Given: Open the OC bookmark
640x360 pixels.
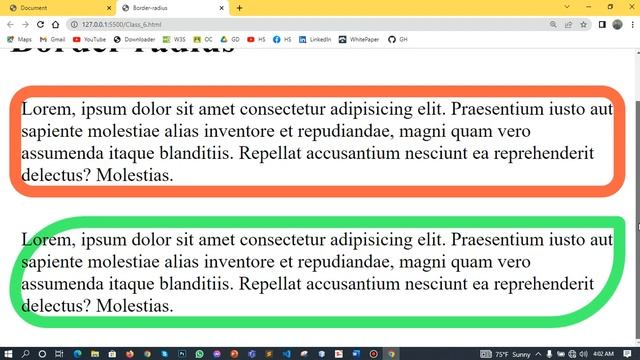Looking at the screenshot, I should (x=203, y=39).
